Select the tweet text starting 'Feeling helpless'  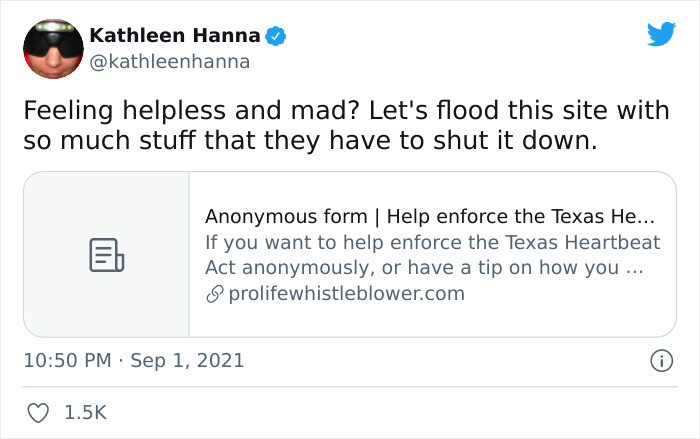(x=346, y=125)
